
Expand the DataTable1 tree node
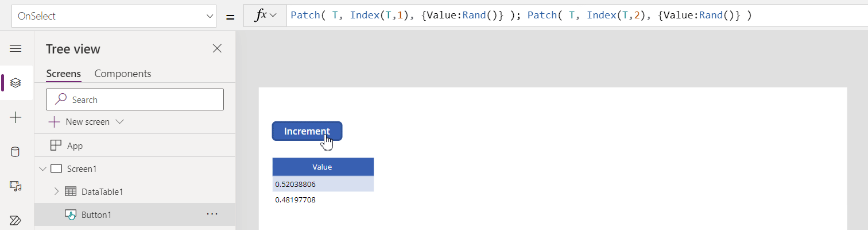pos(56,191)
